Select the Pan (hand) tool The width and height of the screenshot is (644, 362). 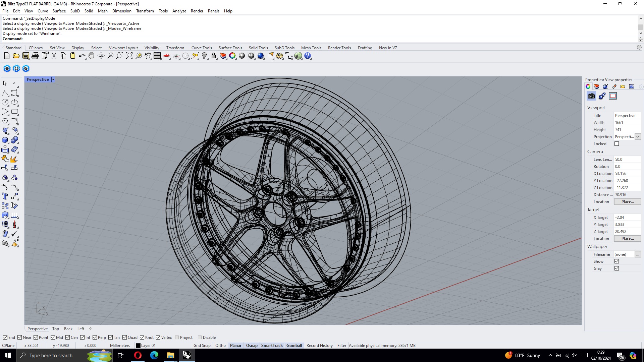click(x=91, y=56)
